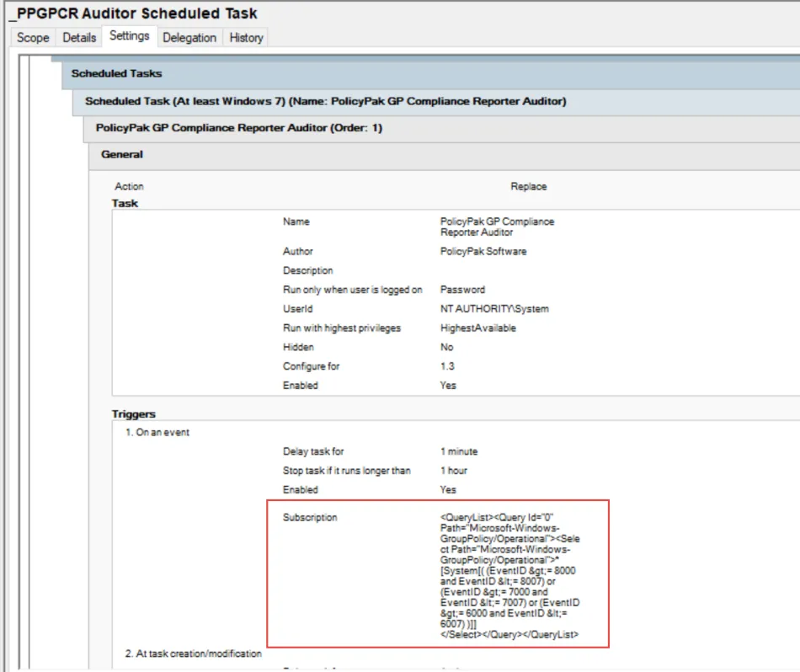Click the Replace action value

point(528,186)
